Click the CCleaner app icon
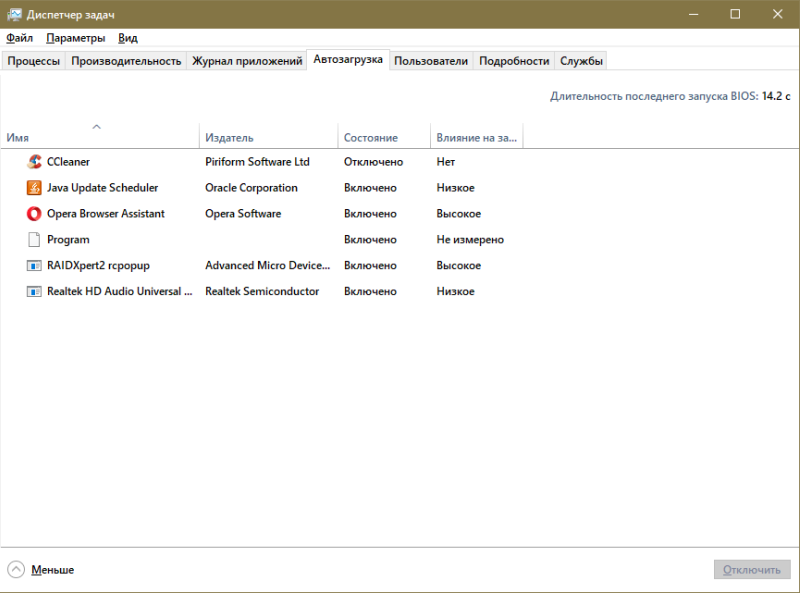This screenshot has width=800, height=593. [34, 162]
